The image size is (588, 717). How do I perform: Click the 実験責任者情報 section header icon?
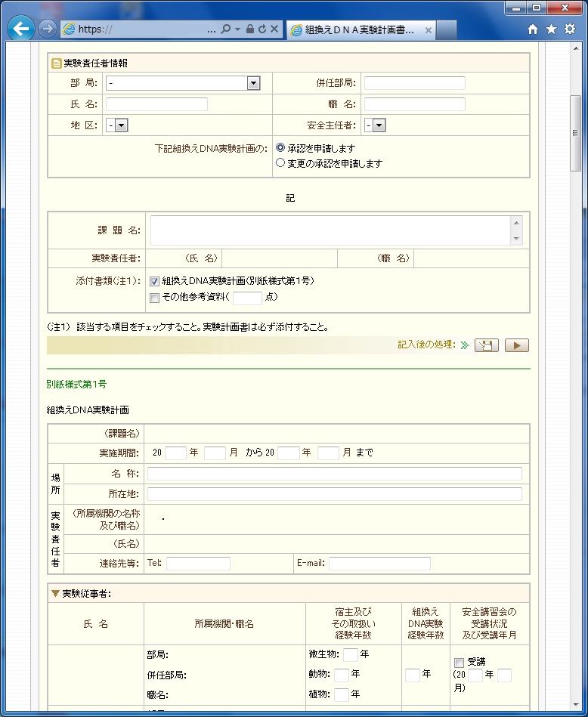[56, 63]
